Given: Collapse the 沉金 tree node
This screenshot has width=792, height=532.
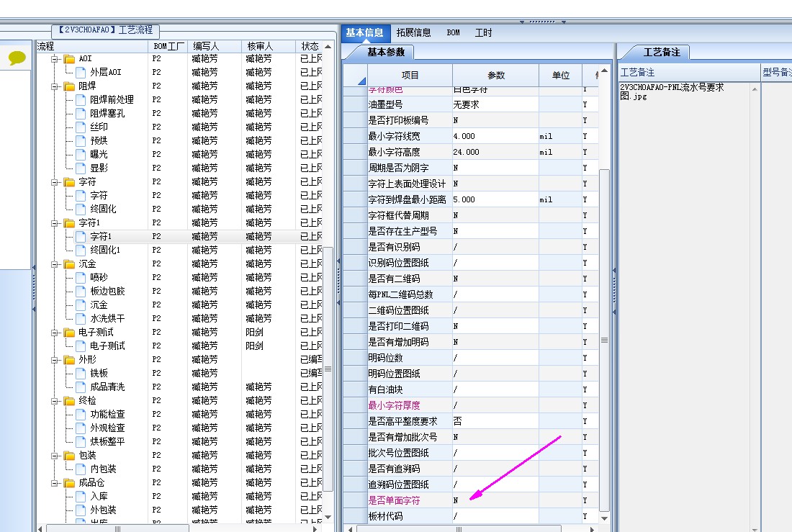Looking at the screenshot, I should (x=55, y=264).
